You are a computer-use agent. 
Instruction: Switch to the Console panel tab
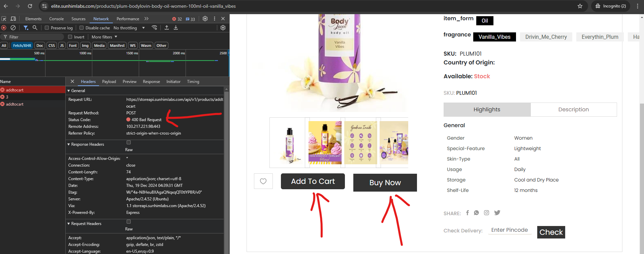57,19
